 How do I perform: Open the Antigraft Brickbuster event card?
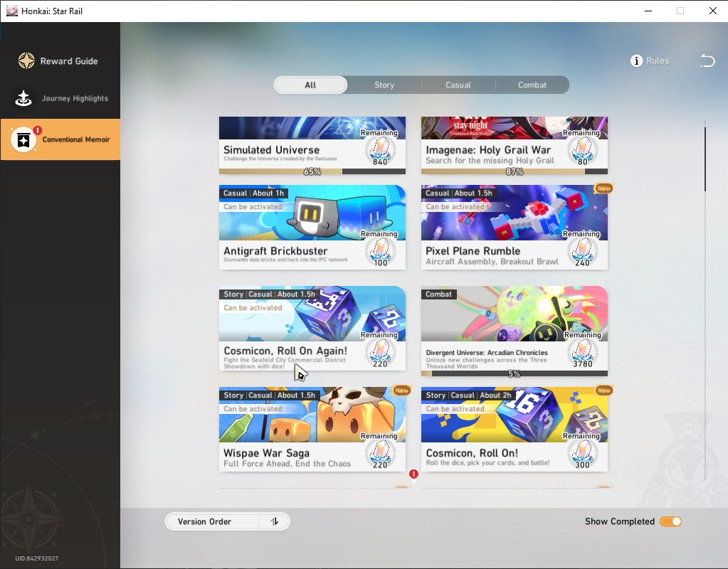pos(312,227)
